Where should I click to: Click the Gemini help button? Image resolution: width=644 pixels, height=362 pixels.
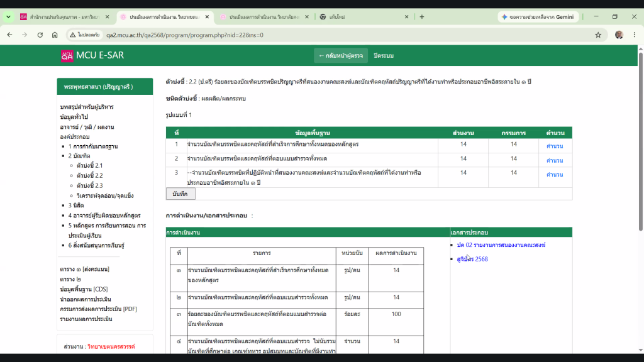pos(538,17)
